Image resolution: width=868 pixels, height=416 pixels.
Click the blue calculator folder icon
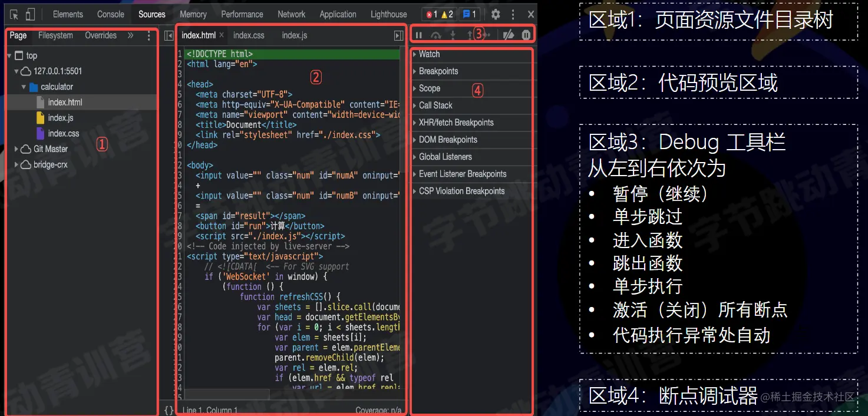34,87
